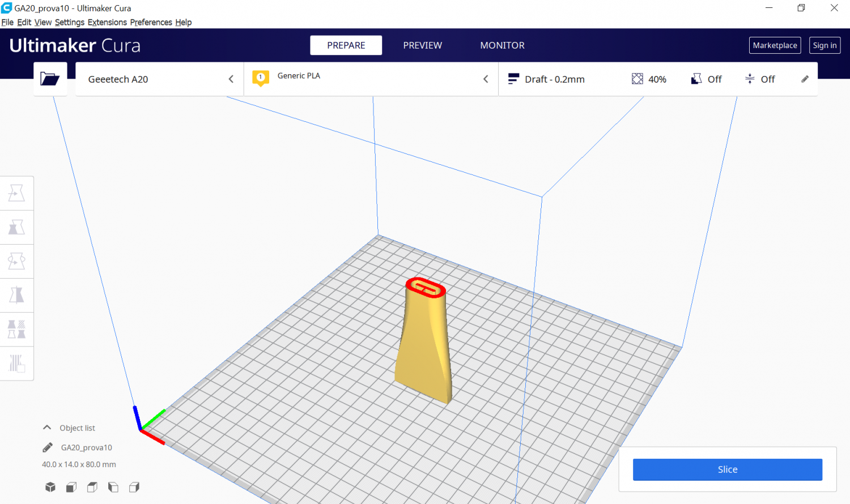The image size is (850, 504).
Task: Open the Marketplace
Action: pyautogui.click(x=775, y=45)
